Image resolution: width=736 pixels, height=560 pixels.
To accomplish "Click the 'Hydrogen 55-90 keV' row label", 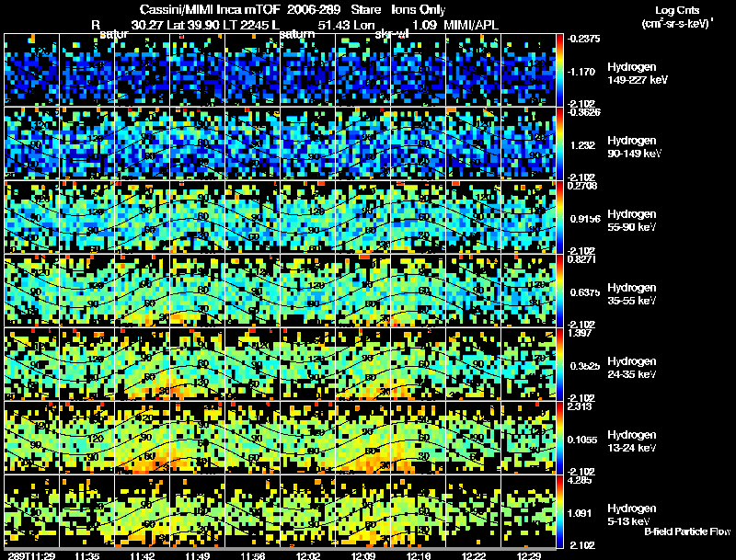I will coord(632,221).
